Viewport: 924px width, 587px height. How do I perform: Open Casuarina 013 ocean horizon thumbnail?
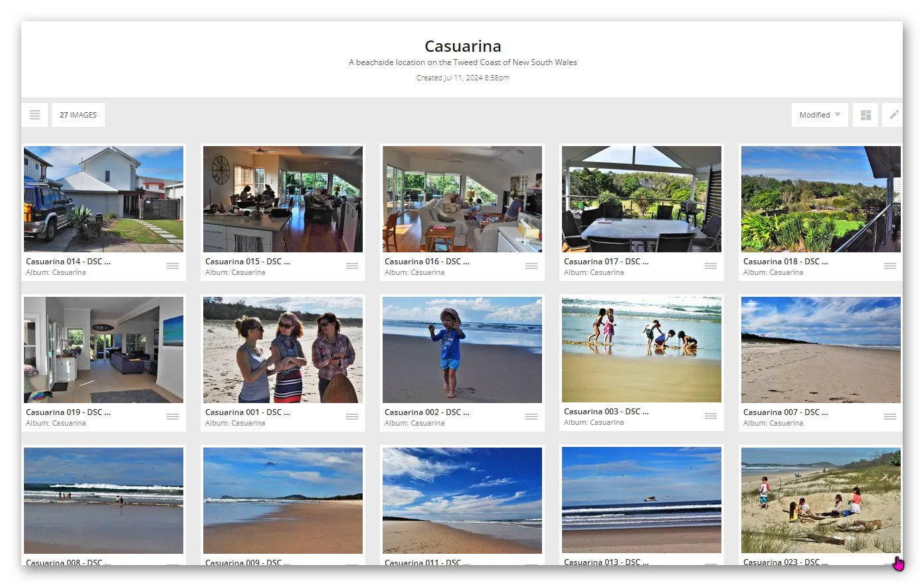click(642, 500)
